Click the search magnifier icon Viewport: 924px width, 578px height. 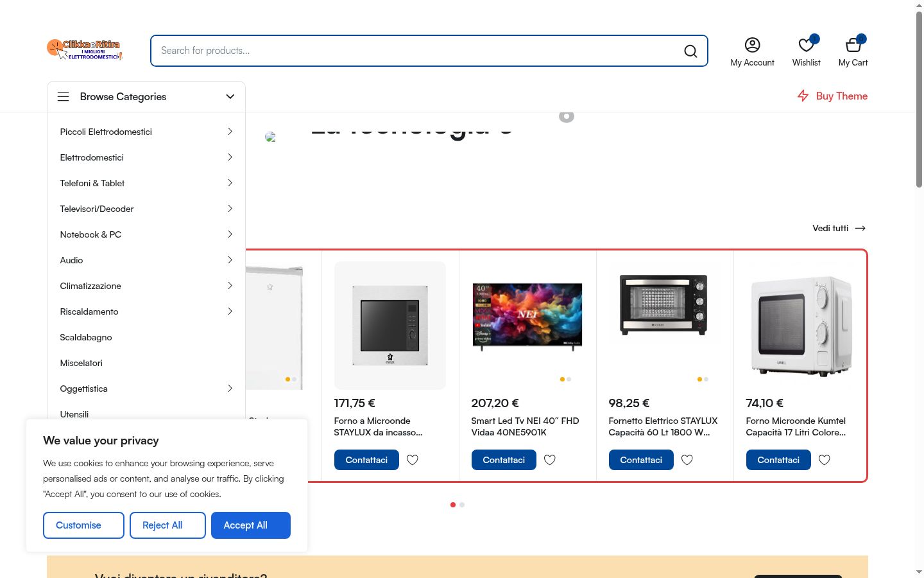[x=690, y=51]
